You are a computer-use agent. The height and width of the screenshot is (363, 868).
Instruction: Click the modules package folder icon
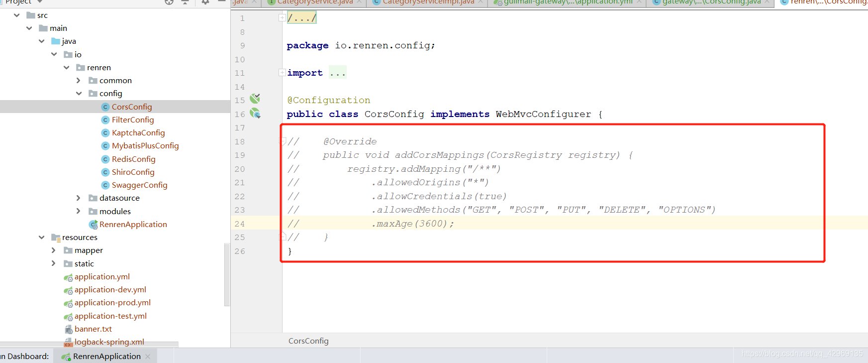(93, 212)
